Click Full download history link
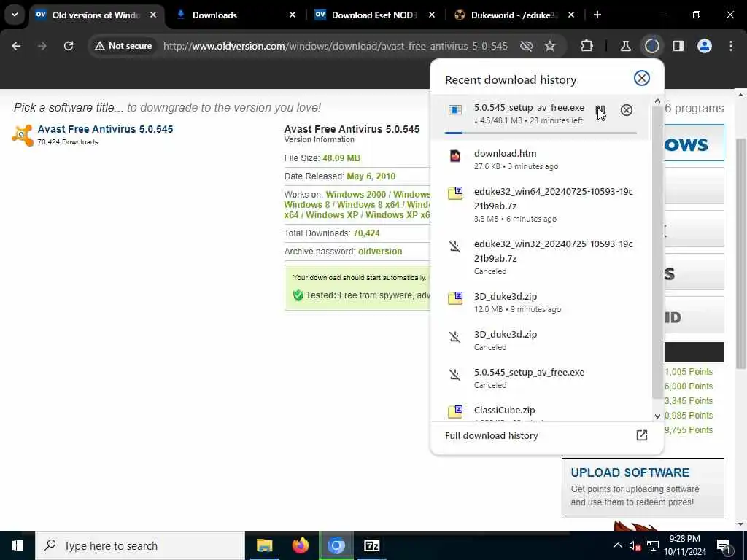The image size is (747, 560). [x=491, y=436]
